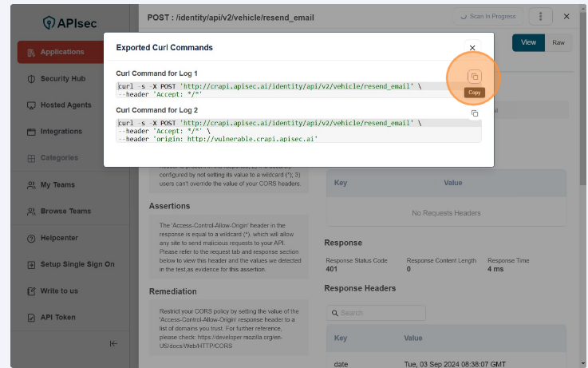
Task: Open the three-dot more options menu
Action: pyautogui.click(x=540, y=17)
